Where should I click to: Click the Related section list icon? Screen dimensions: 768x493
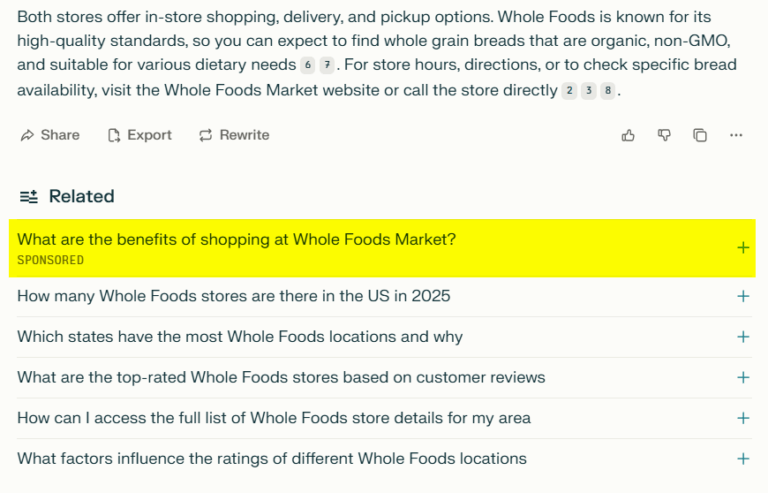(29, 196)
